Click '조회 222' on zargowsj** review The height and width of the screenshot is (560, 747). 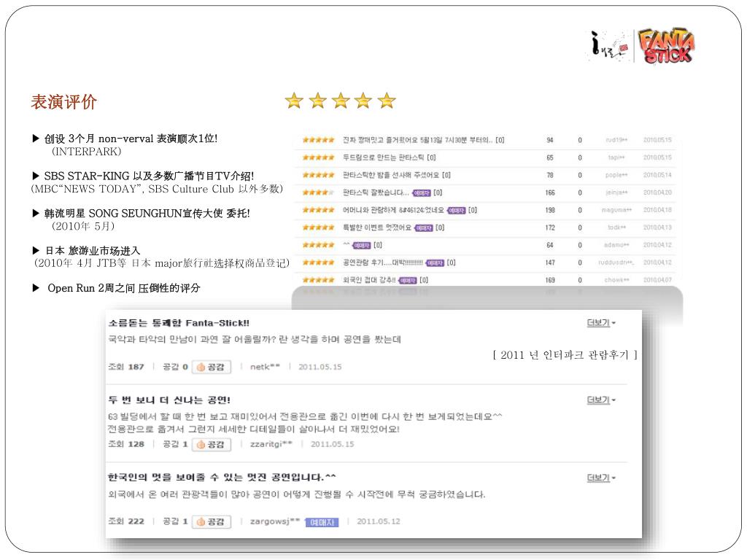126,521
